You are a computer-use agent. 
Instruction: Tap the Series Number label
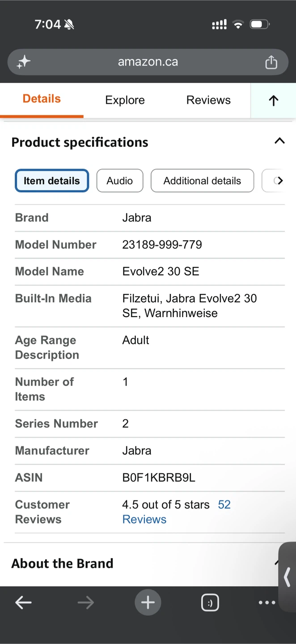[56, 424]
